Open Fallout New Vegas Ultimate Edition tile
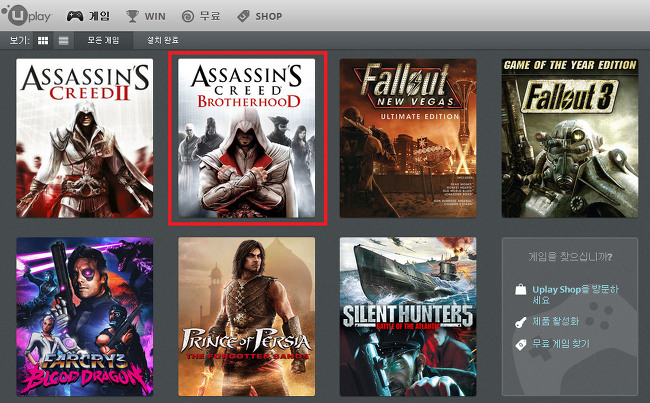Image resolution: width=650 pixels, height=403 pixels. click(408, 138)
